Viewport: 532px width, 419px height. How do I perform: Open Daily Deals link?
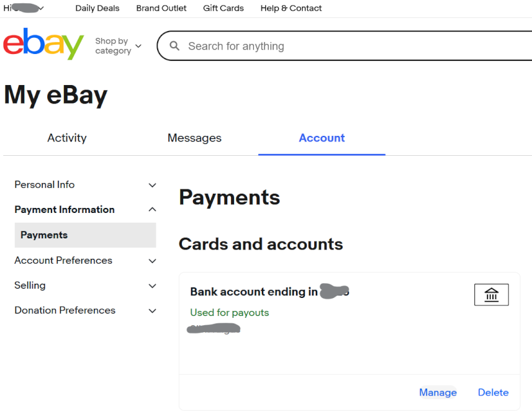[x=97, y=8]
